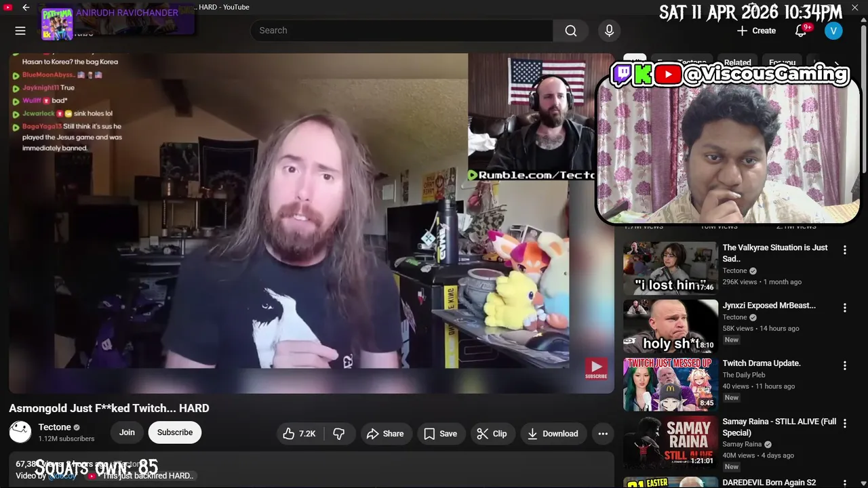Click the search magnifier button
The width and height of the screenshot is (868, 488).
(571, 30)
